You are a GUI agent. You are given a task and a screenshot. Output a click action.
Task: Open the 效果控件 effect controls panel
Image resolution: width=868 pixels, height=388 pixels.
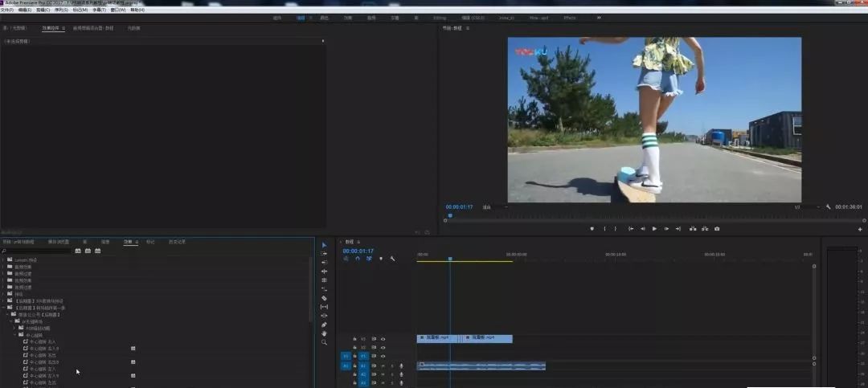tap(52, 28)
